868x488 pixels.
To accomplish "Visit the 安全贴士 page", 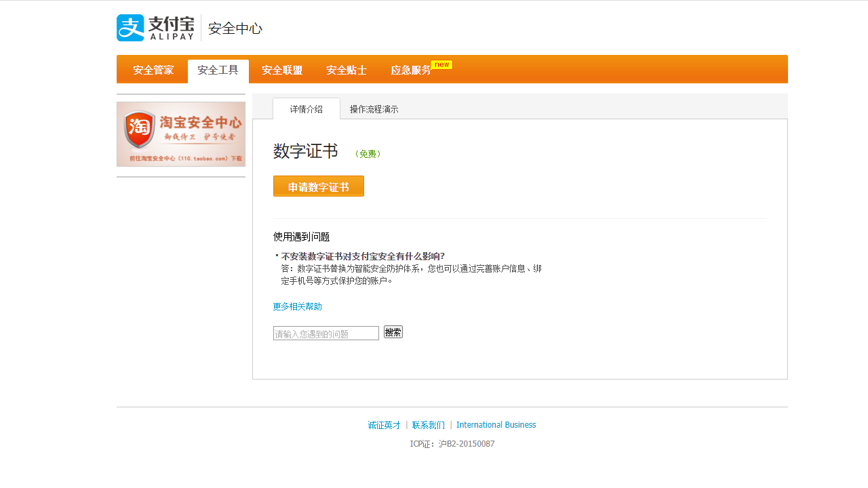I will click(x=345, y=69).
